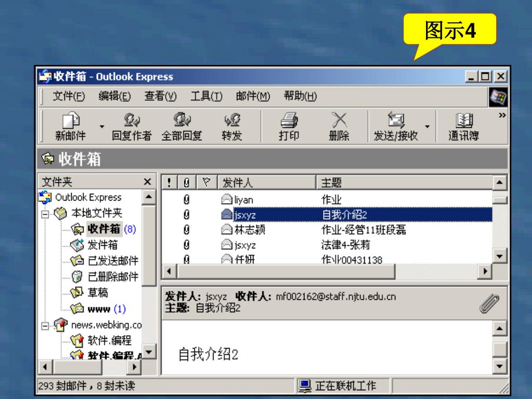Show more toolbar buttons via chevron

(x=502, y=115)
